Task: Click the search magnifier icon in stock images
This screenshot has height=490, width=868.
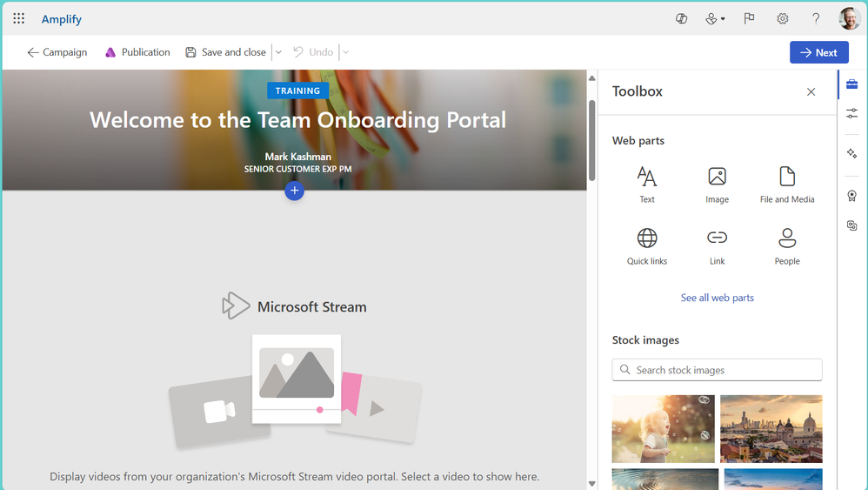Action: [x=625, y=369]
